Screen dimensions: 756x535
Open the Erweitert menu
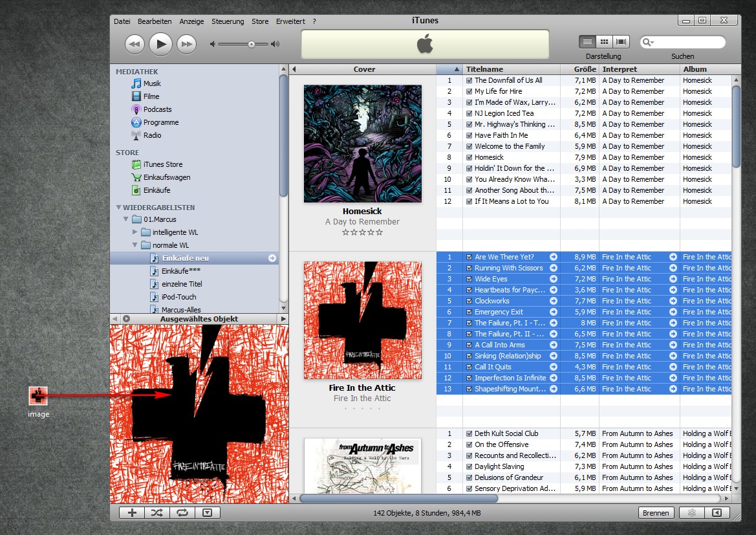pyautogui.click(x=290, y=21)
